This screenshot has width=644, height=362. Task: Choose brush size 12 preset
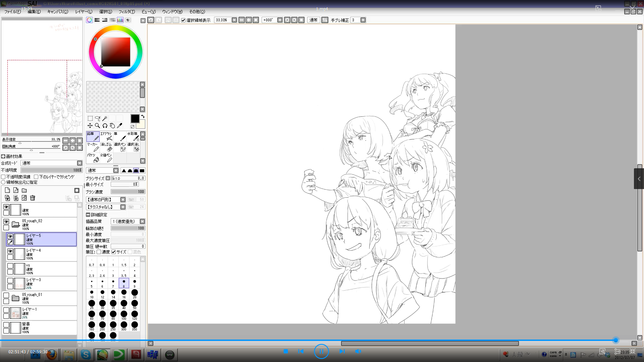(102, 294)
